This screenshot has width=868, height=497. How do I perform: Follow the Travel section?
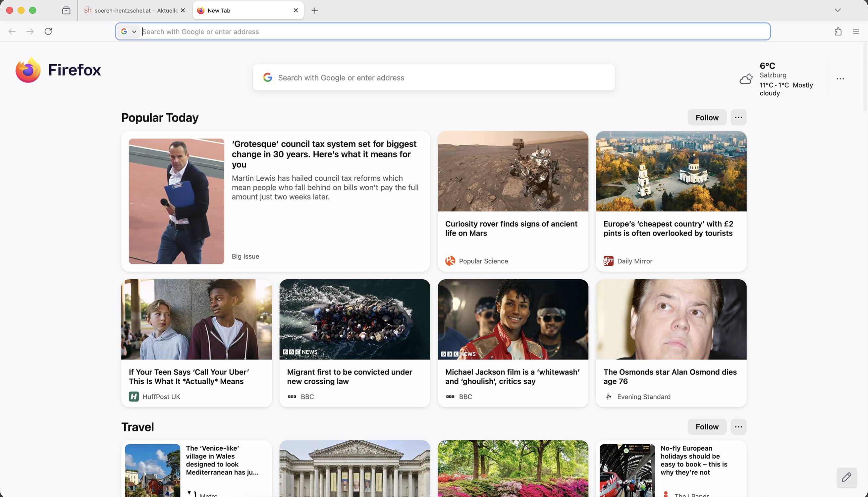click(707, 427)
